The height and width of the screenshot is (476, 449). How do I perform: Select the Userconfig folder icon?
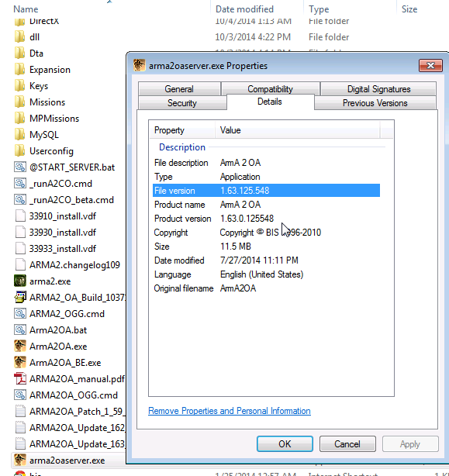tap(19, 151)
